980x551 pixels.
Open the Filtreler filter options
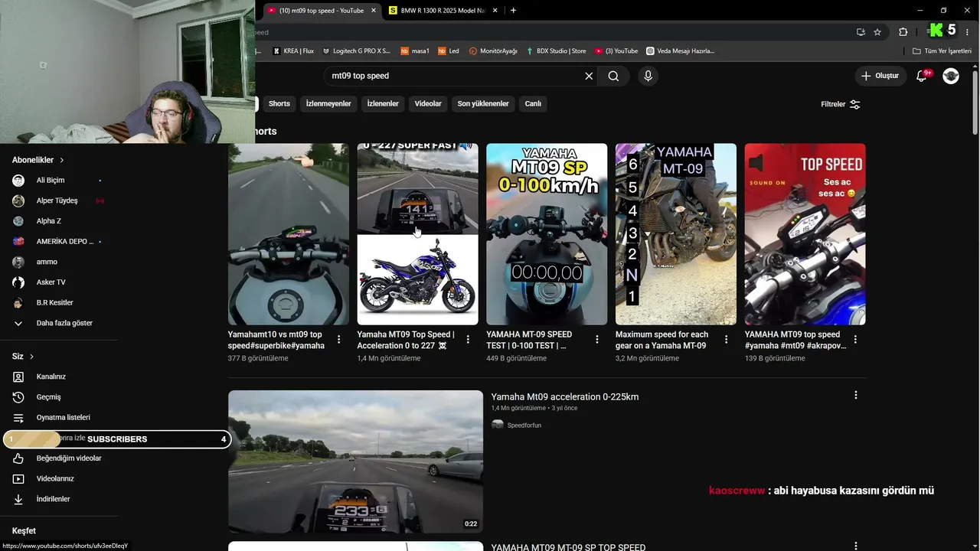(841, 104)
